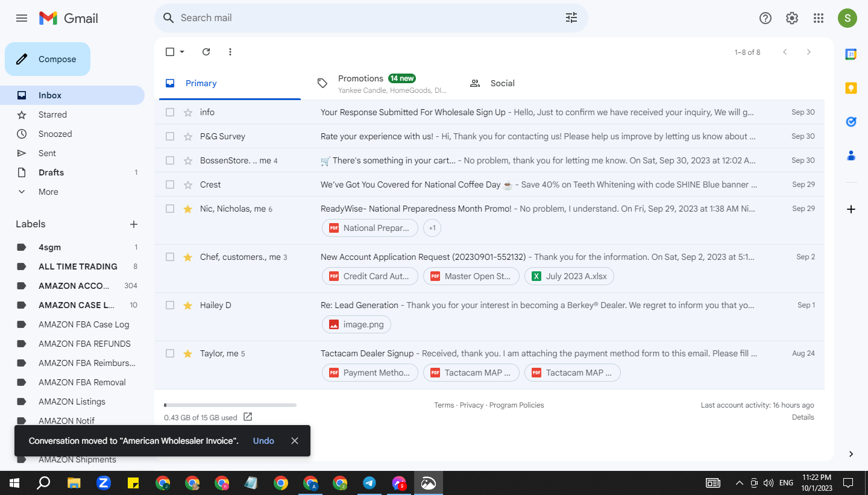868x495 pixels.
Task: Dismiss the notification with X
Action: [295, 441]
